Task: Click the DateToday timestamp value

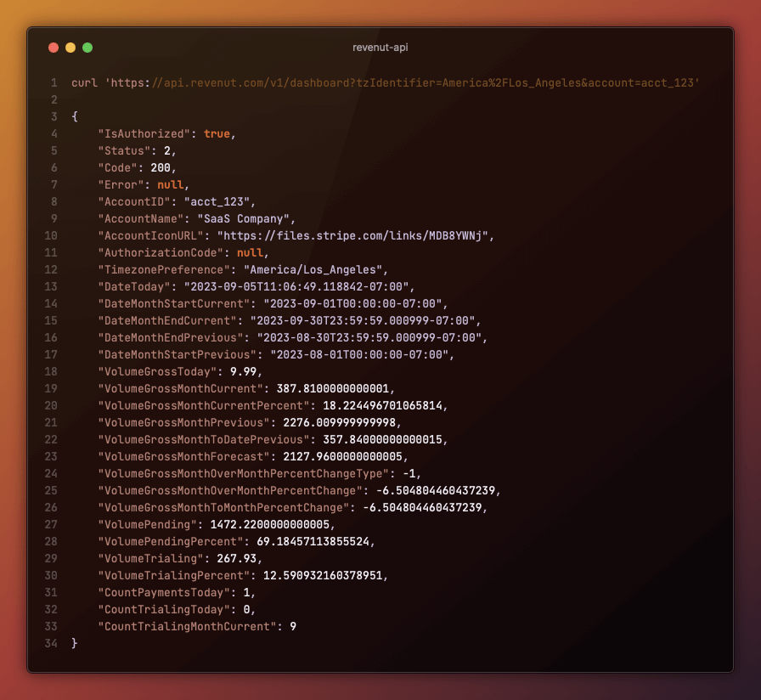Action: tap(296, 287)
